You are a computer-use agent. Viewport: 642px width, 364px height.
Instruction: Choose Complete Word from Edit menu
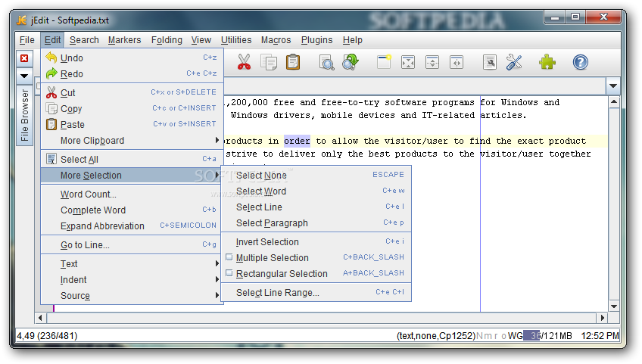pos(132,210)
